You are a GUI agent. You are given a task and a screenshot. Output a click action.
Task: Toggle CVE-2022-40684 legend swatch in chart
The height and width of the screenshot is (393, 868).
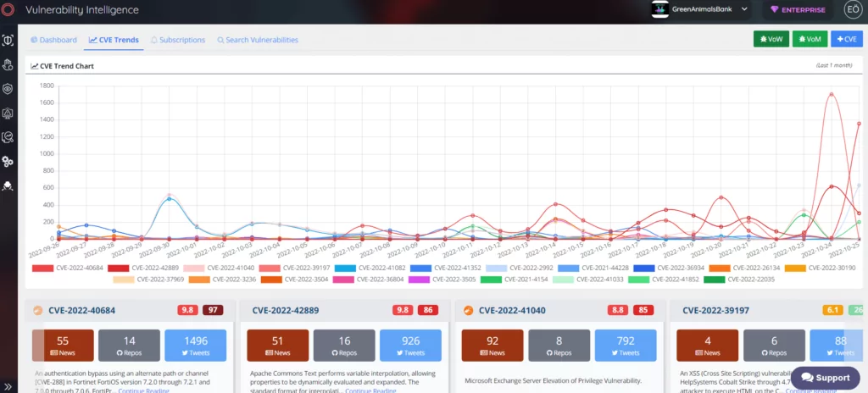pyautogui.click(x=42, y=268)
